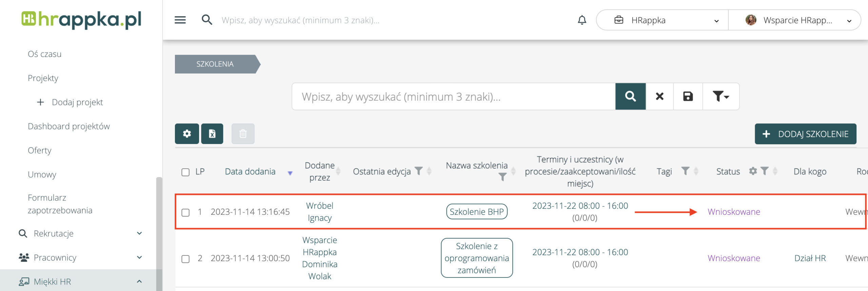Open Umowy in the sidebar

tap(42, 174)
